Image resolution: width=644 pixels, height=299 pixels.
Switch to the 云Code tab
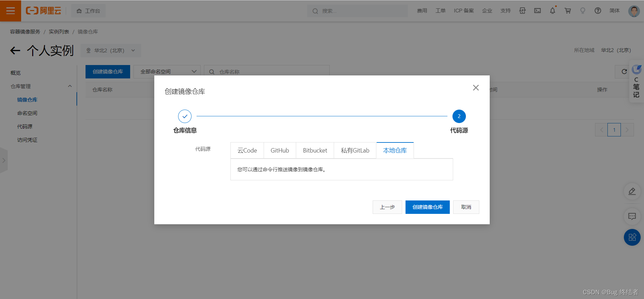click(247, 151)
